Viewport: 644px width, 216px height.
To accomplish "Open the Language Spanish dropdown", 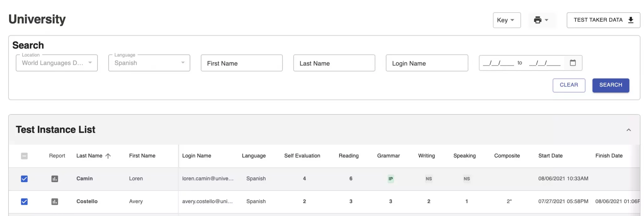I will 149,63.
